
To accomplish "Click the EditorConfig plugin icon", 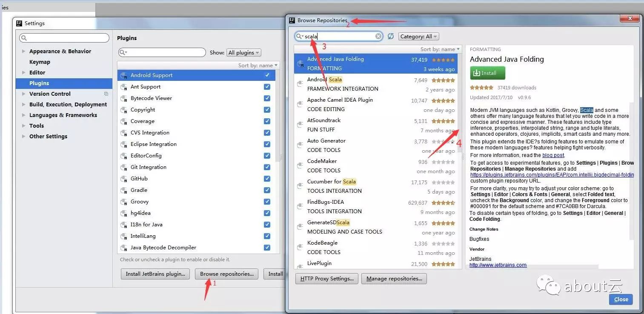I will pyautogui.click(x=124, y=156).
